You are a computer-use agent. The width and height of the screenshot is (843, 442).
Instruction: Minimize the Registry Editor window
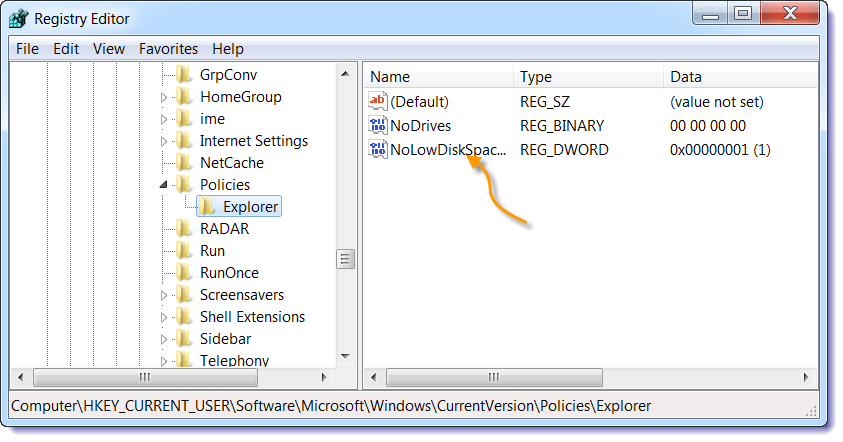tap(710, 12)
